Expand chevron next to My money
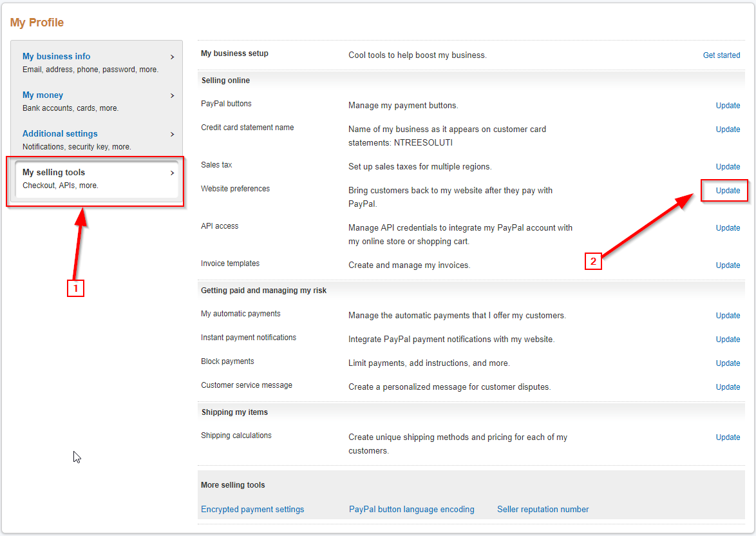The height and width of the screenshot is (536, 756). [172, 95]
